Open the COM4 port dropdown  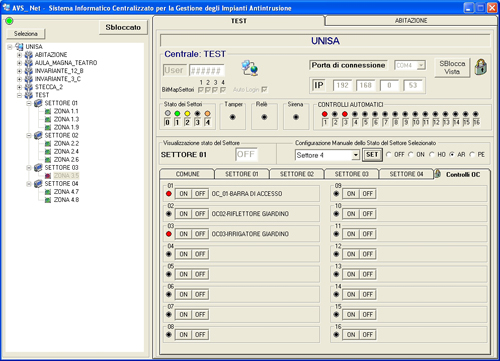[421, 65]
